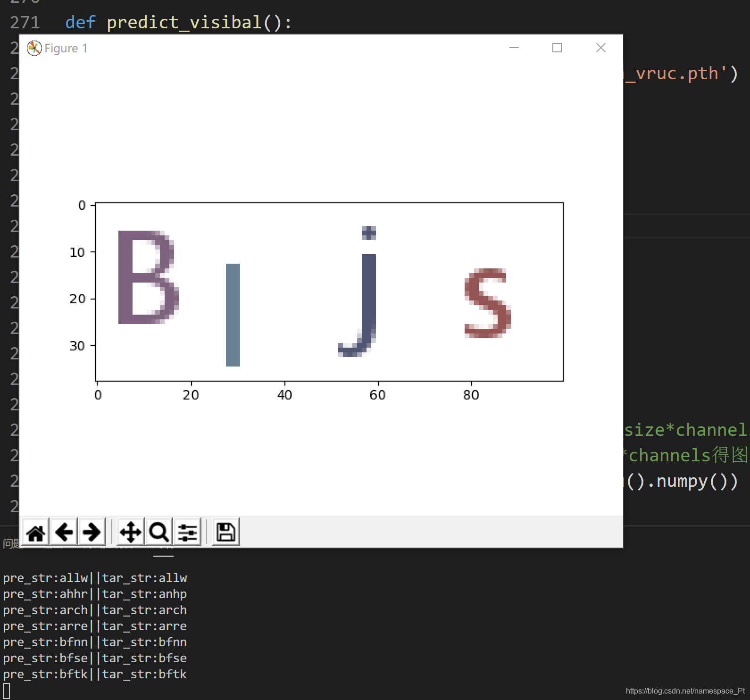Click y-axis tick label 10
The height and width of the screenshot is (700, 750).
pos(77,252)
